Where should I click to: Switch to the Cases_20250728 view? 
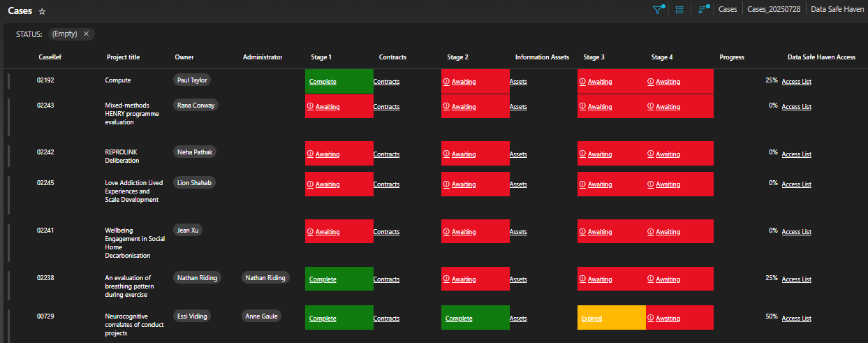tap(774, 10)
